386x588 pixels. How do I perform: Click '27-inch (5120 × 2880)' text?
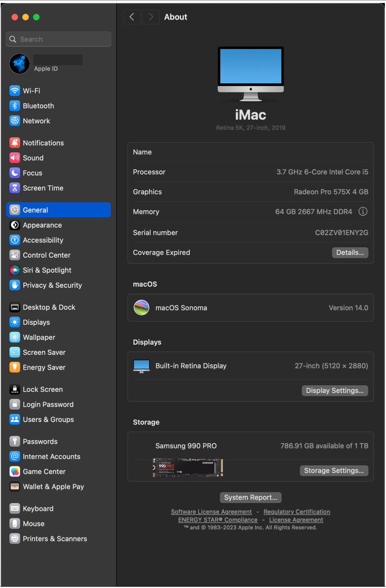pyautogui.click(x=331, y=366)
